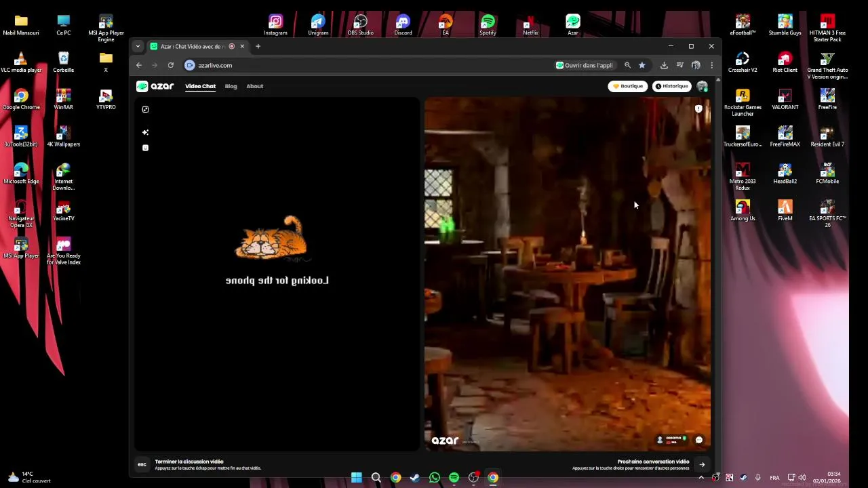Open the Chrome downloads icon

click(x=664, y=65)
